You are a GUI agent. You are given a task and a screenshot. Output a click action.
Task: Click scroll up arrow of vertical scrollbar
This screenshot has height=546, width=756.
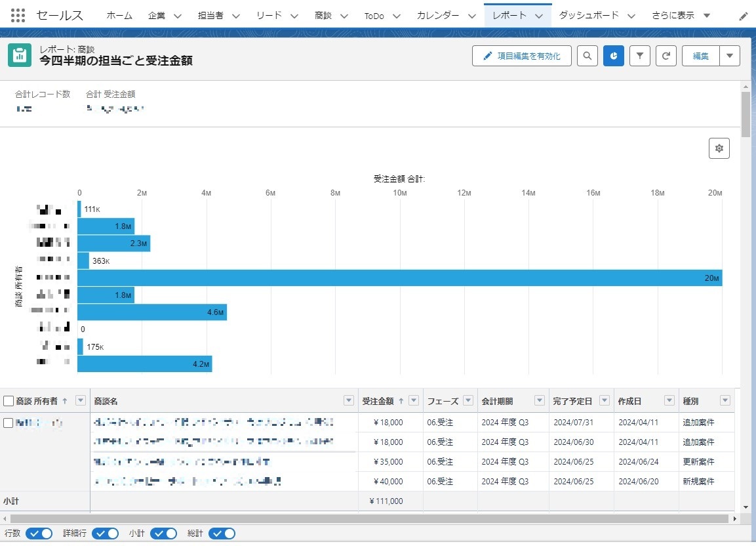tap(746, 87)
